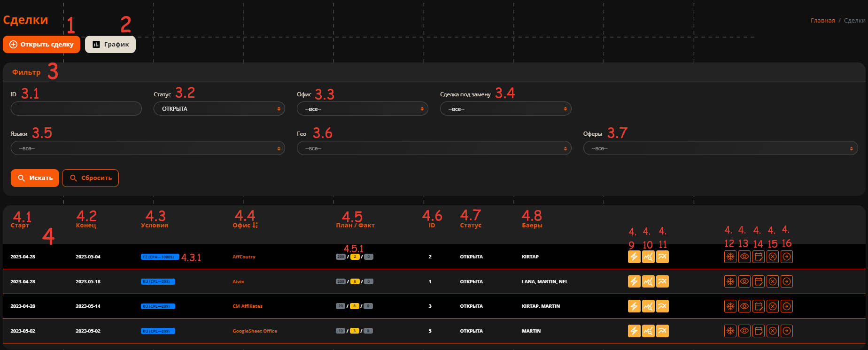Open Aivix office link
Viewport: 868px width, 350px height.
(238, 281)
